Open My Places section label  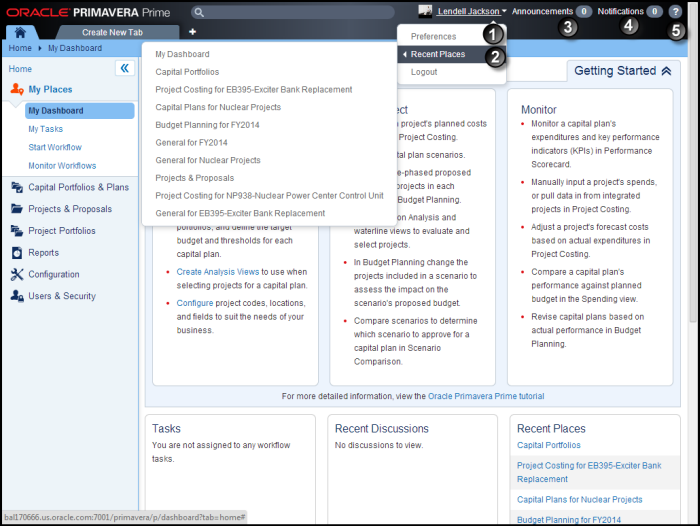(x=50, y=89)
